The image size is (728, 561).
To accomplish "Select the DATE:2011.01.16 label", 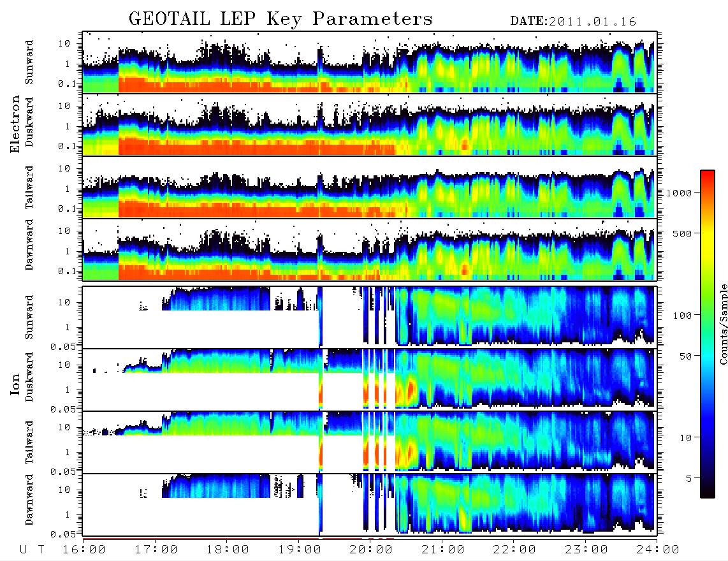I will (573, 21).
